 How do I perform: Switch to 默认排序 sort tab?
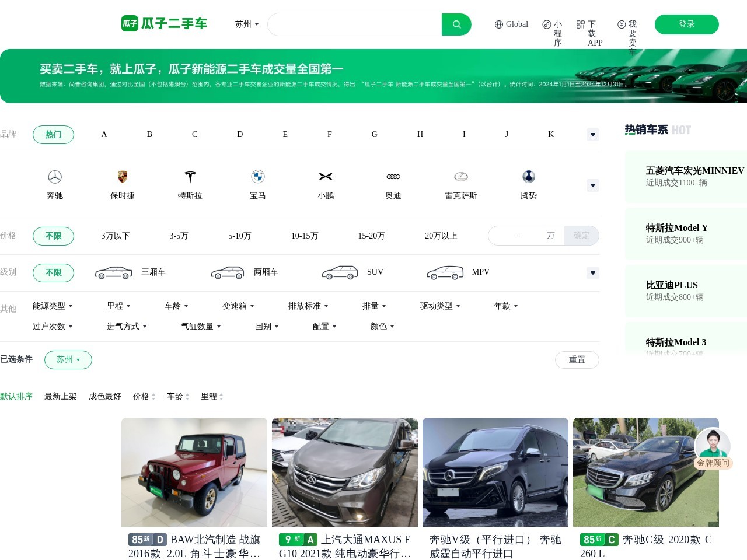pos(16,397)
